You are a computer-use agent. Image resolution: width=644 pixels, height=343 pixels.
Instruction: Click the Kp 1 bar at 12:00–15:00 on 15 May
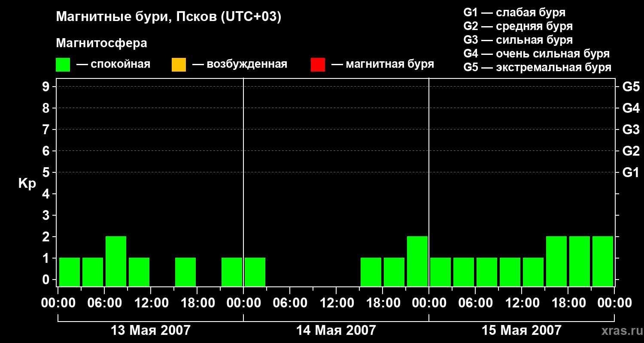click(533, 272)
